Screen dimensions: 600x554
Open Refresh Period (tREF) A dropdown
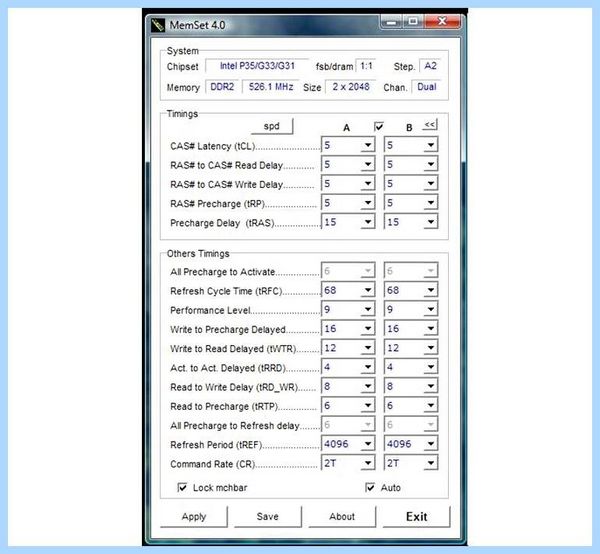coord(348,444)
